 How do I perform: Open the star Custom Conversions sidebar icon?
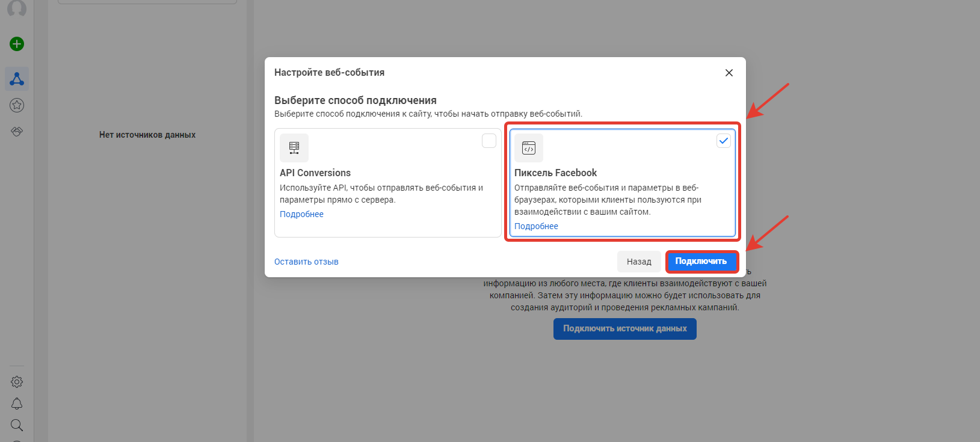tap(17, 105)
